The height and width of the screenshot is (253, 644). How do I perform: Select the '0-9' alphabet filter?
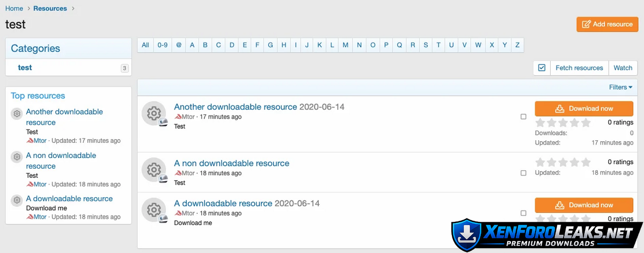coord(163,45)
